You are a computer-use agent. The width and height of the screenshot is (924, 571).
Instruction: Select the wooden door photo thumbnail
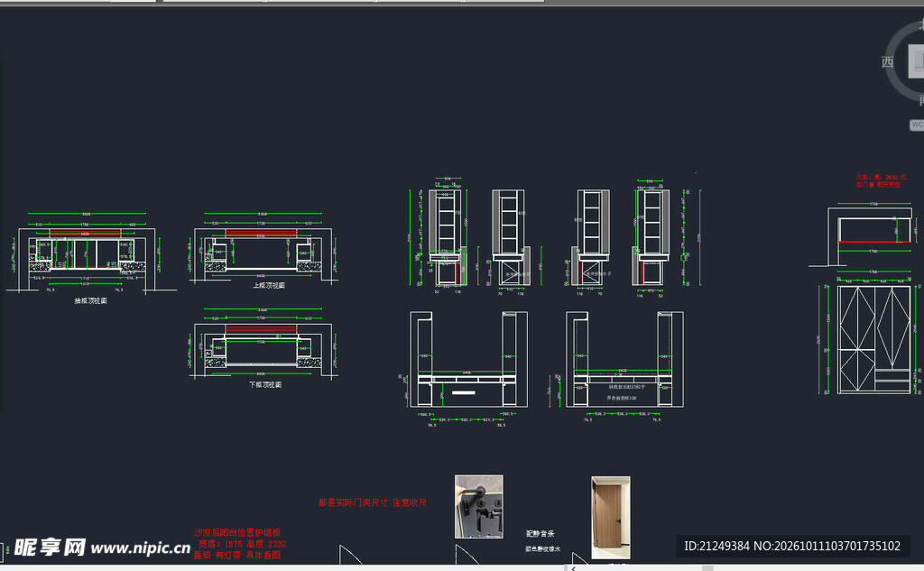(611, 518)
